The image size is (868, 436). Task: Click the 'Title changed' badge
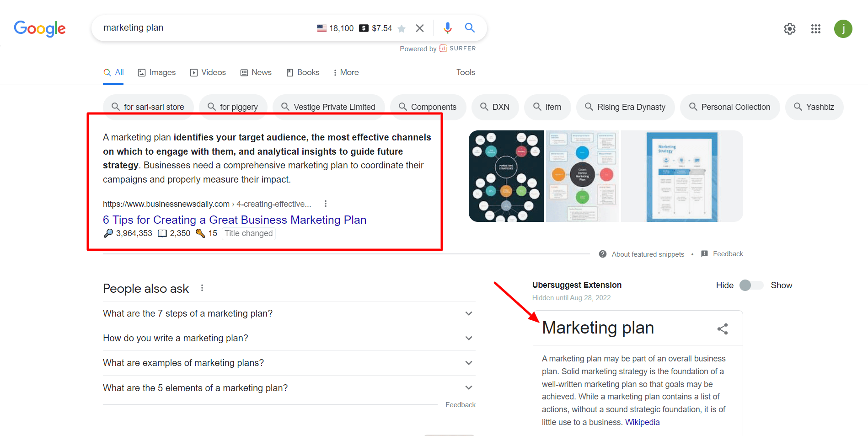(x=249, y=233)
